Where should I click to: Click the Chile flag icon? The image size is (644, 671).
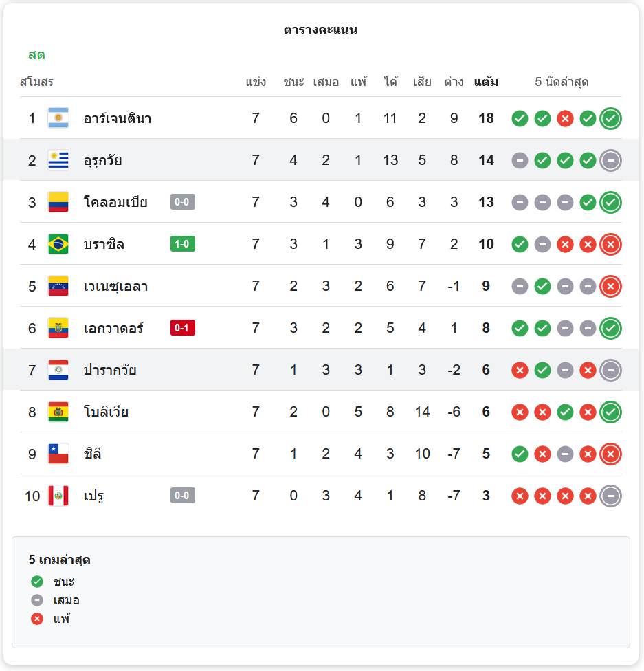point(58,454)
